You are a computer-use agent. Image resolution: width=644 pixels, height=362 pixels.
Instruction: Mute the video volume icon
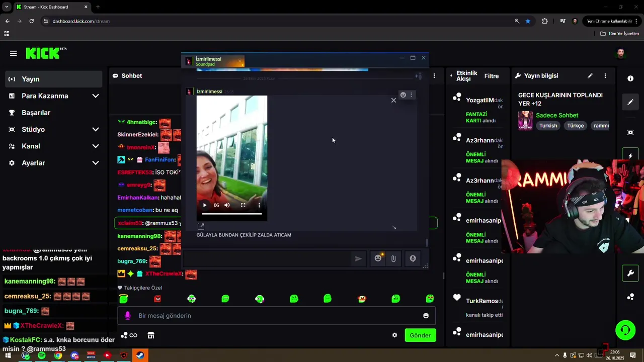[227, 205]
